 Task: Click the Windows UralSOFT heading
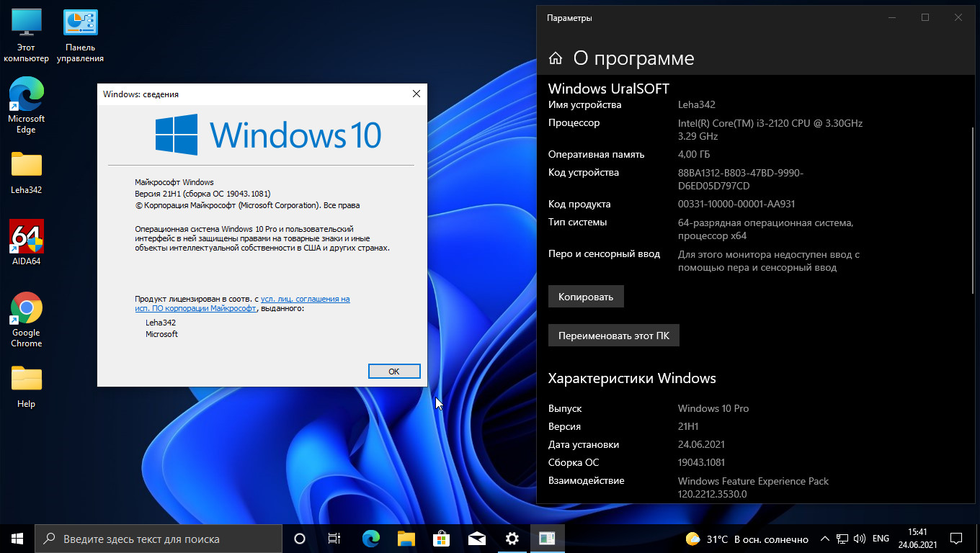coord(609,89)
